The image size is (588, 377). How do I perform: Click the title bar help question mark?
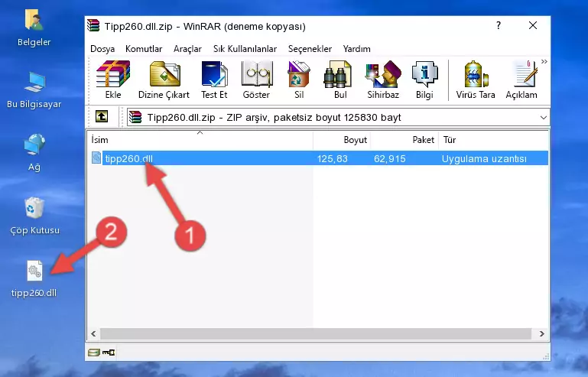499,25
